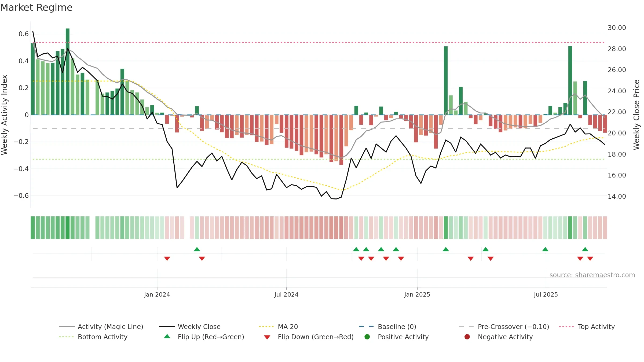Click the source: sharemaestro.com credit

click(x=592, y=275)
